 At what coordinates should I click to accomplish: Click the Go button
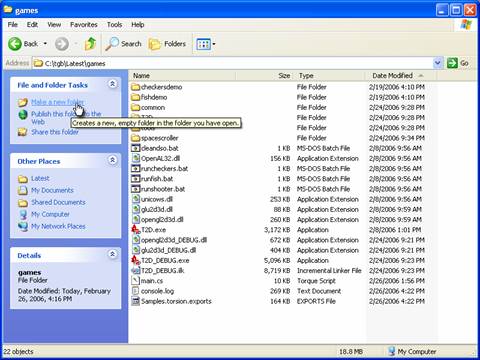tap(458, 63)
